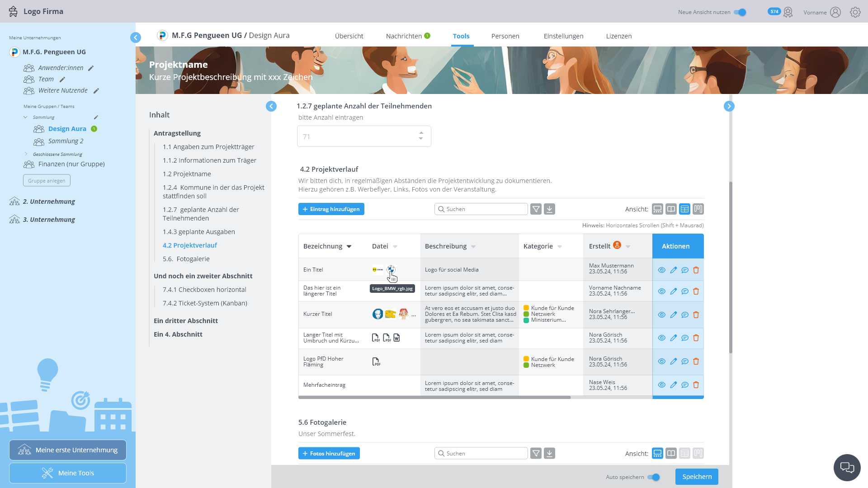This screenshot has height=488, width=868.
Task: Comment on the Mehrfacheintrag row
Action: (685, 385)
